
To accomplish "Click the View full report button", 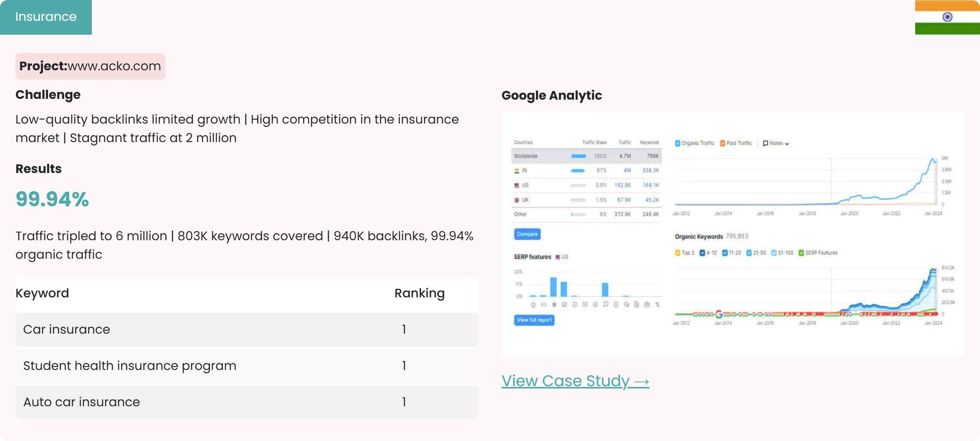I will (x=534, y=320).
